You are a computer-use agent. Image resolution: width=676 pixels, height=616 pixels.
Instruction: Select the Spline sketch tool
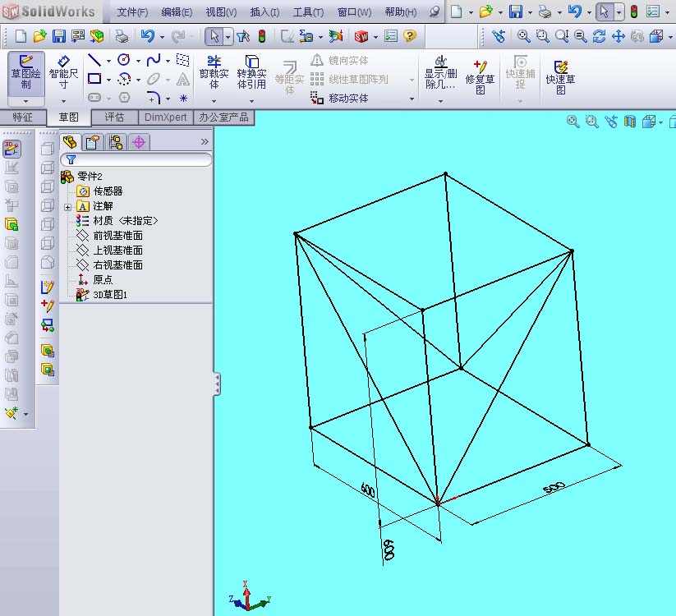[154, 60]
